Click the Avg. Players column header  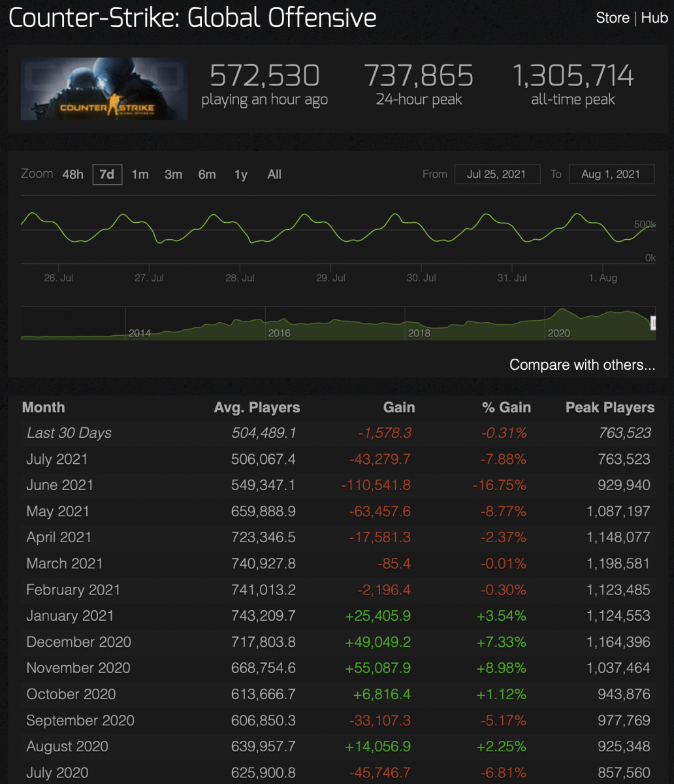(257, 408)
